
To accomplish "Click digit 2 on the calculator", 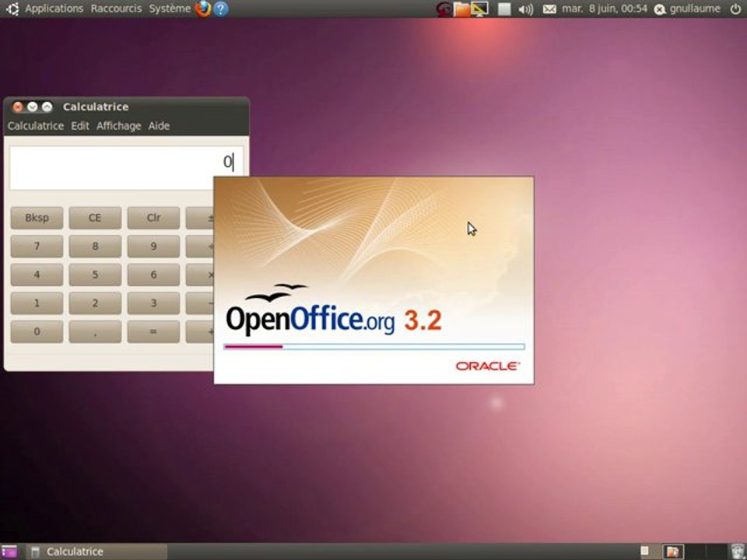I will click(x=95, y=303).
